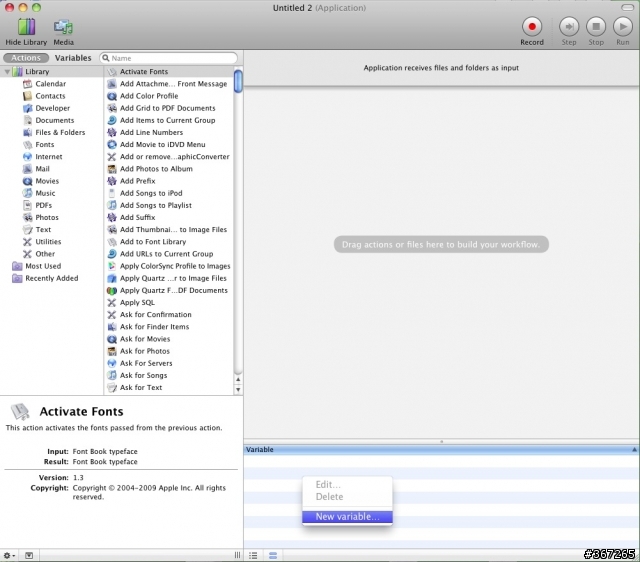The image size is (640, 562).
Task: Select Photos category icon
Action: 27,218
